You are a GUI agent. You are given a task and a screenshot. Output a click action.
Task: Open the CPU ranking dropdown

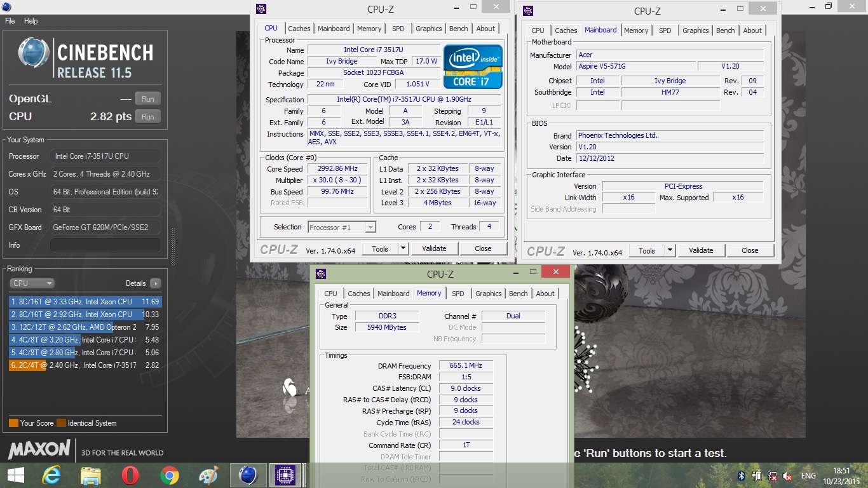tap(32, 283)
